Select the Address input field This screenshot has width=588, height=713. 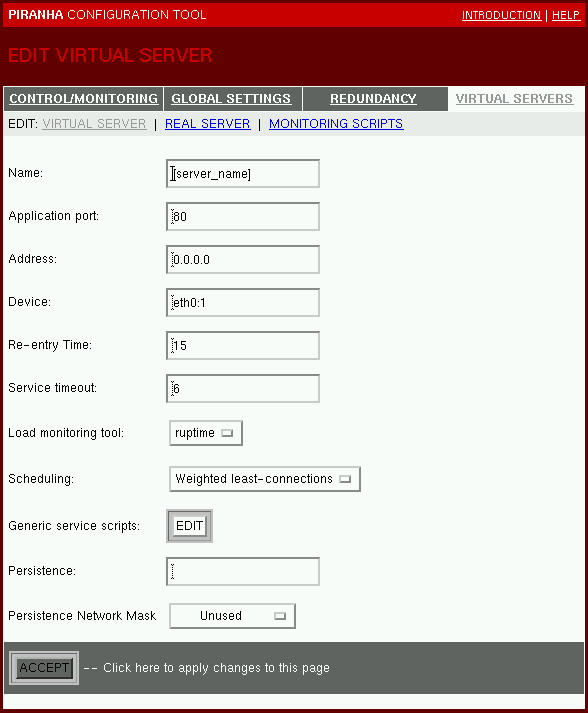click(x=243, y=259)
